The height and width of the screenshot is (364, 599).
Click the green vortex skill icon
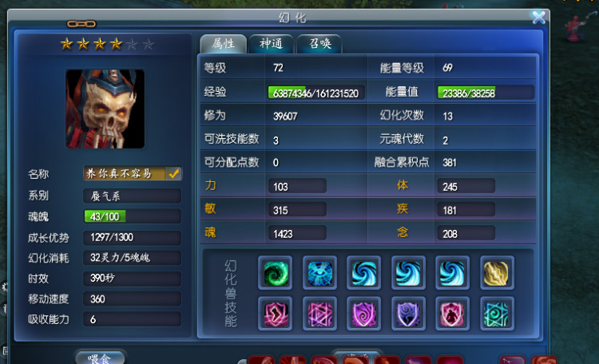point(275,273)
